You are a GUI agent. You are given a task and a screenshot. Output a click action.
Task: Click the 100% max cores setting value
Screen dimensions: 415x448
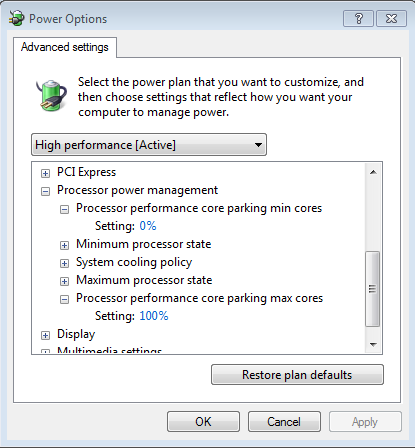(154, 316)
